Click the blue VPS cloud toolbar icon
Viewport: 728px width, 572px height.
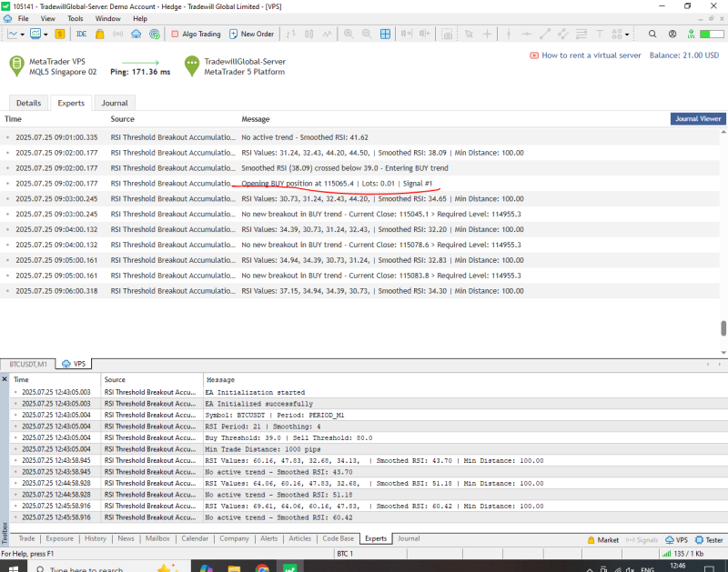(x=136, y=34)
